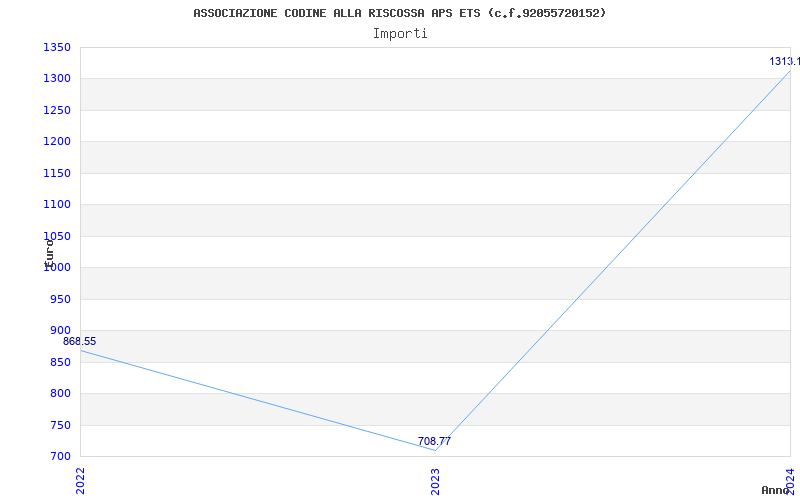Click the 1300 y-axis tick label
Screen dimensions: 800x500
point(57,79)
